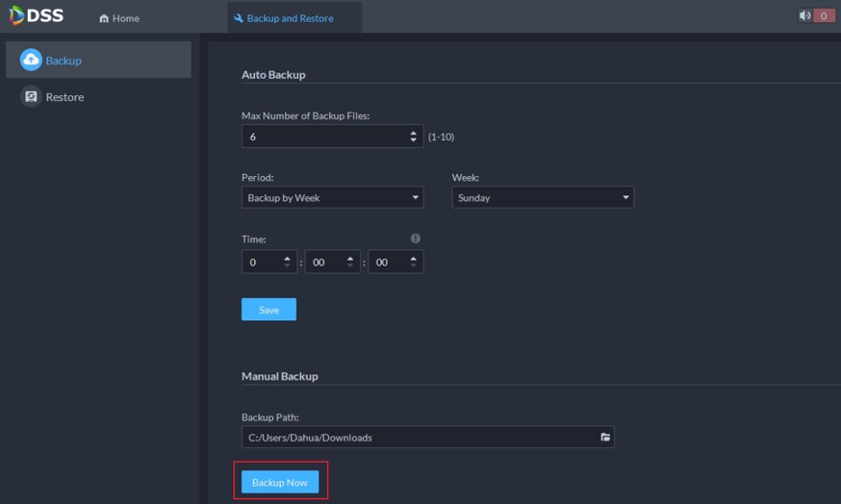This screenshot has height=504, width=841.
Task: Click the Backup cloud icon in sidebar
Action: tap(31, 61)
